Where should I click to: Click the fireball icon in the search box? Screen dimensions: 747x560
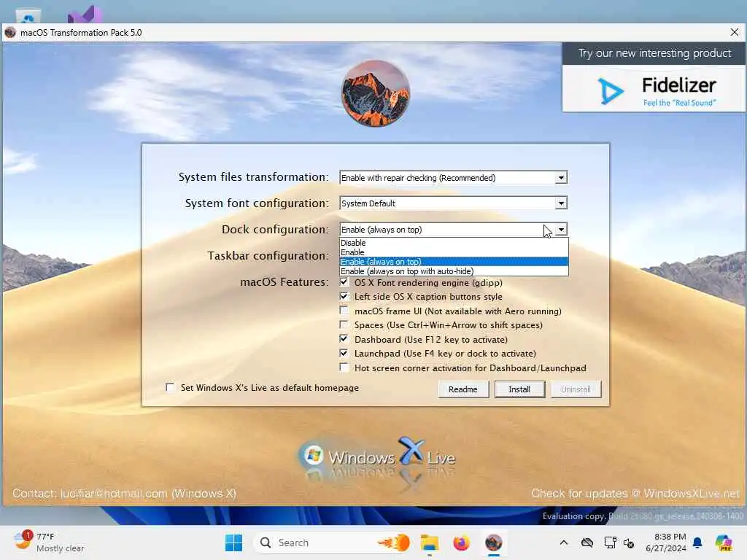click(395, 542)
